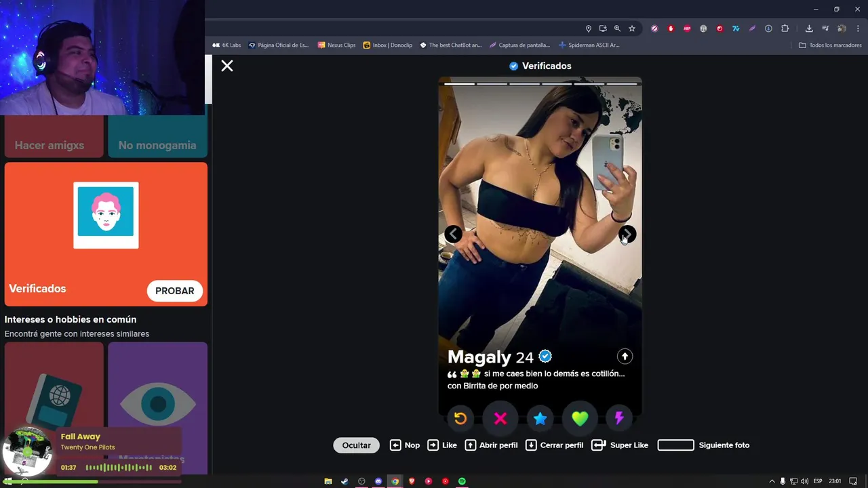
Task: Click the zoom magnifier icon in address bar
Action: (x=617, y=28)
